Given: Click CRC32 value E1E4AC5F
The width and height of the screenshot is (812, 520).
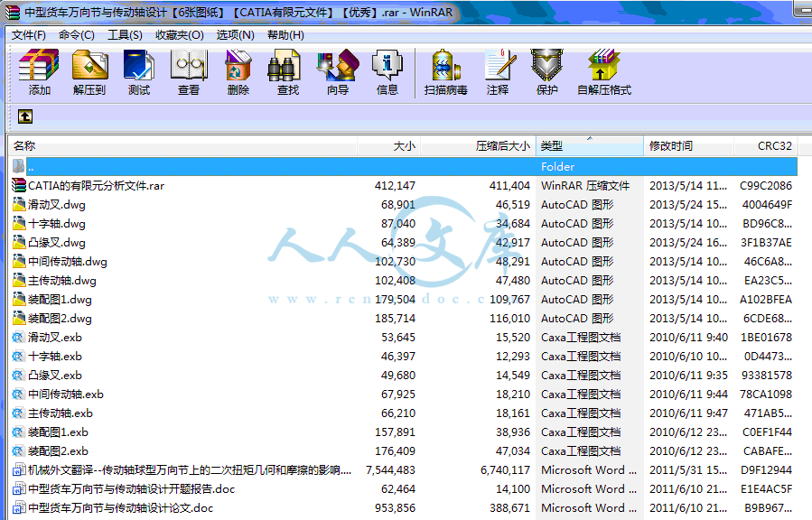Looking at the screenshot, I should point(767,489).
